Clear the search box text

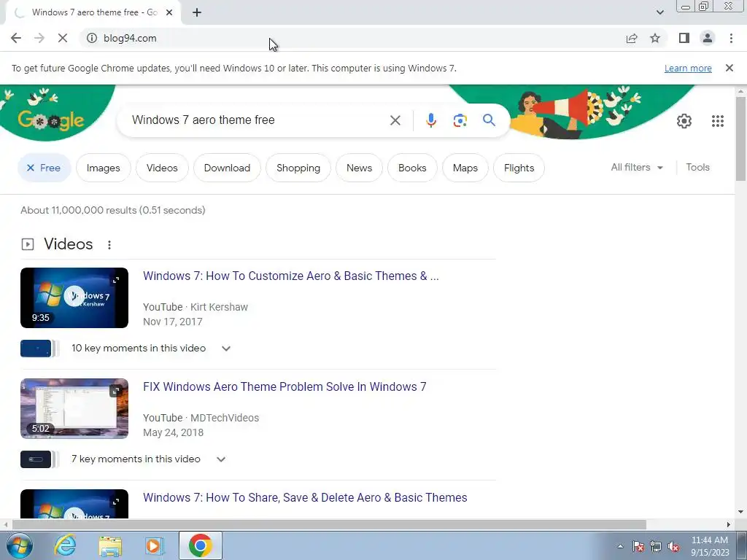click(395, 120)
